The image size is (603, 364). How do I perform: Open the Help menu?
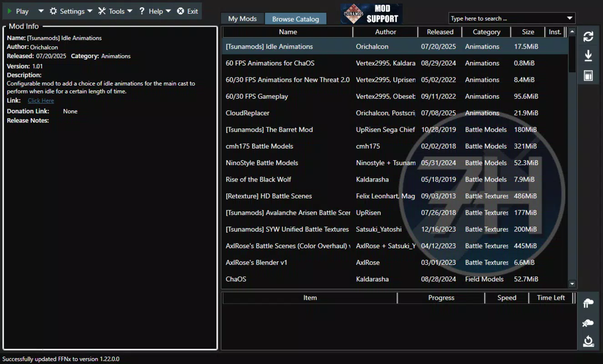tap(155, 11)
